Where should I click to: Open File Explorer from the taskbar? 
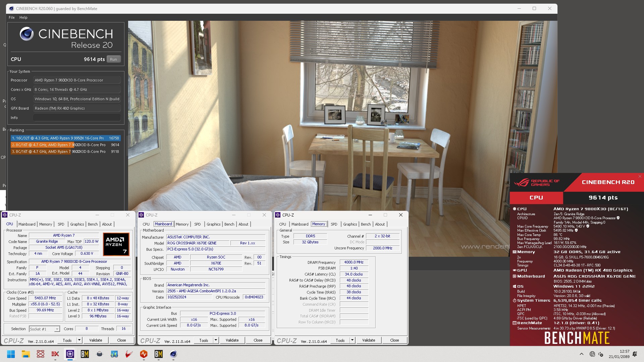[26, 354]
